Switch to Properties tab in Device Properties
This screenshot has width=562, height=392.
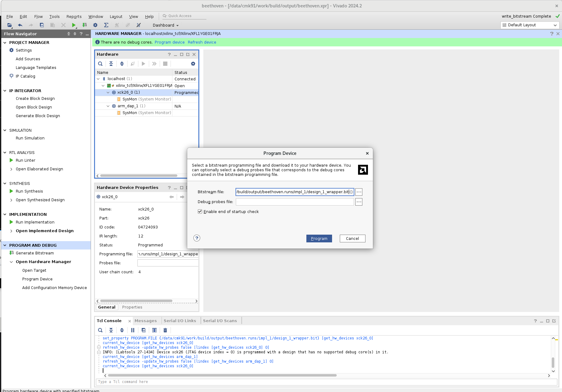(132, 307)
